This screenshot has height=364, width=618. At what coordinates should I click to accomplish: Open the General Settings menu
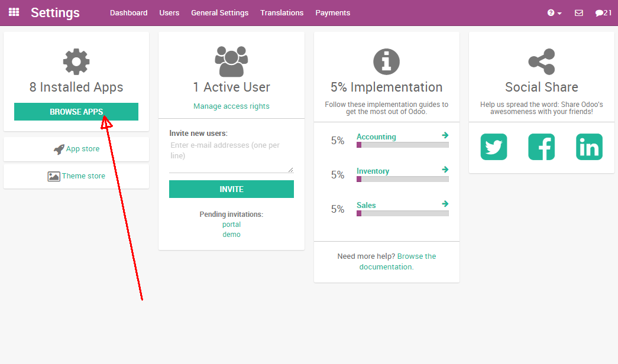[x=219, y=13]
